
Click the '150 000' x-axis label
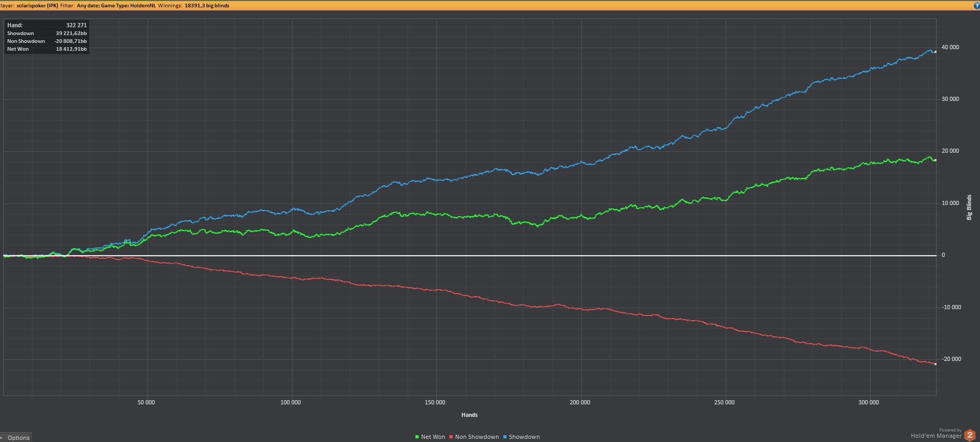[x=435, y=402]
